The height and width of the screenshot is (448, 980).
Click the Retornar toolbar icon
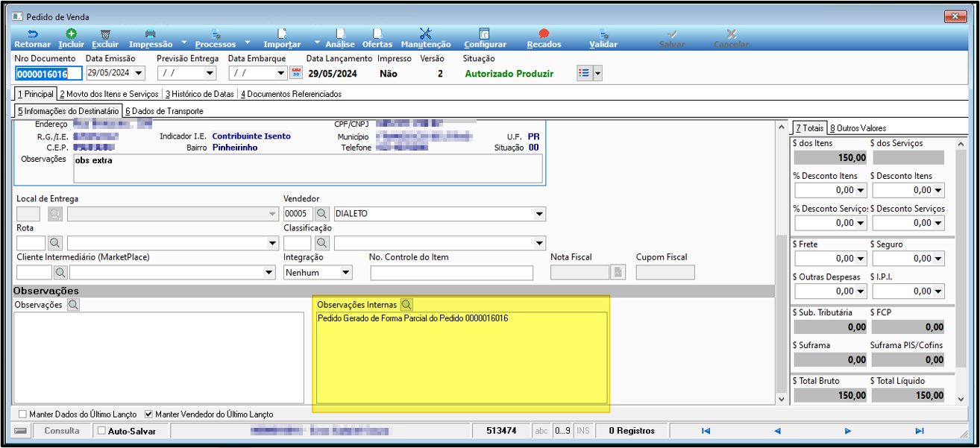tap(32, 34)
